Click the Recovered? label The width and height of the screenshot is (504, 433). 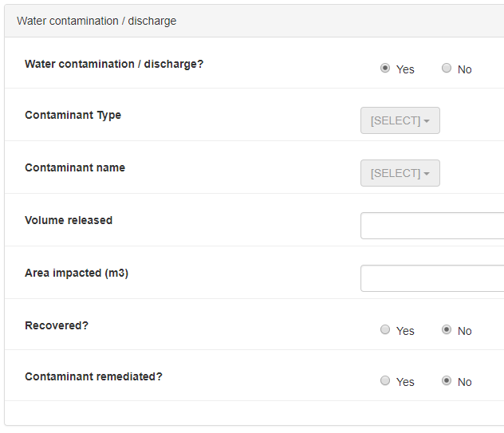pyautogui.click(x=57, y=325)
